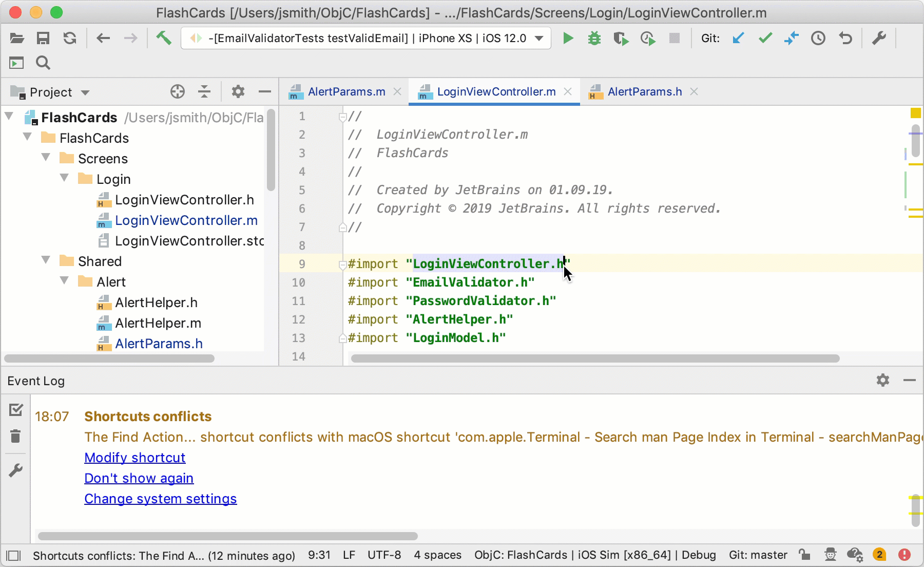Viewport: 924px width, 567px height.
Task: Click the editor horizontal scrollbar
Action: (595, 358)
